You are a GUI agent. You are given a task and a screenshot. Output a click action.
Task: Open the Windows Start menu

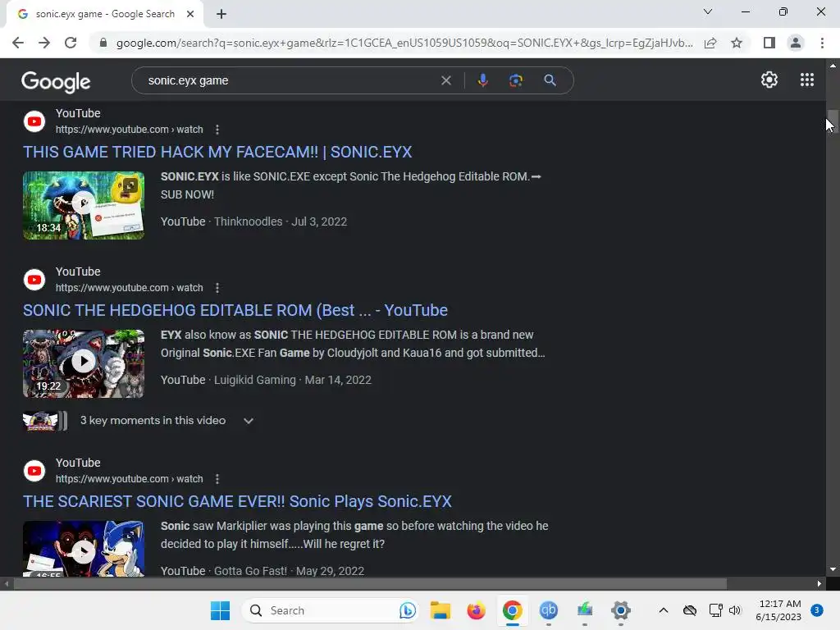click(x=220, y=610)
